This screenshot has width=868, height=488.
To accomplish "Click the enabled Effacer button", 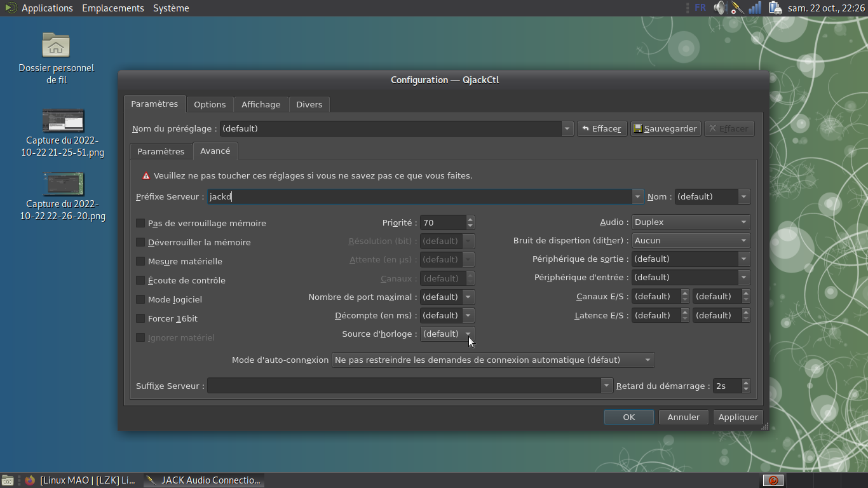I will point(602,128).
